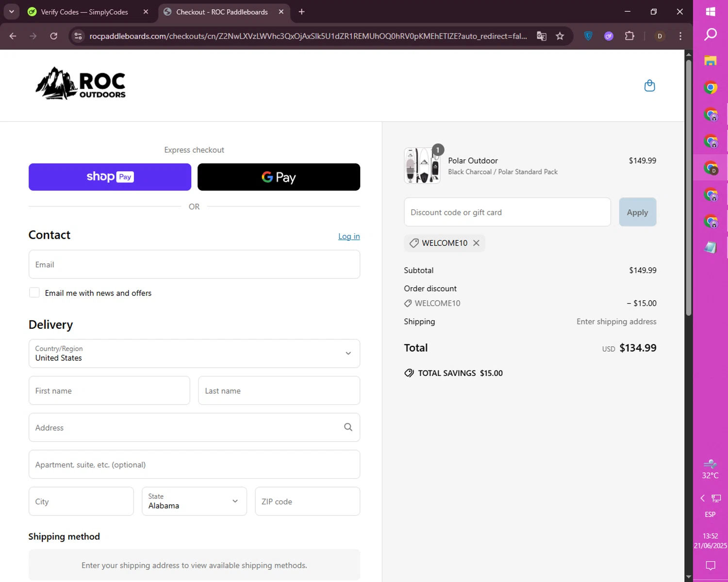Switch to the Verify Codes SimplyCodes tab
This screenshot has height=582, width=728.
point(85,12)
